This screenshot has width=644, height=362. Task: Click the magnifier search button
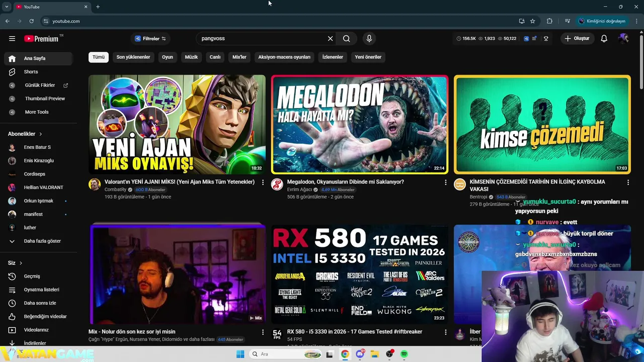click(347, 39)
